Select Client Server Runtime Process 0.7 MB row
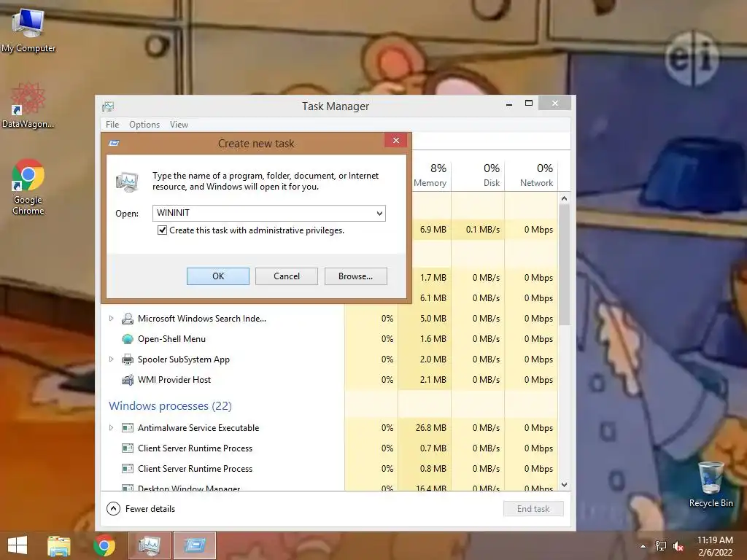 coord(329,448)
